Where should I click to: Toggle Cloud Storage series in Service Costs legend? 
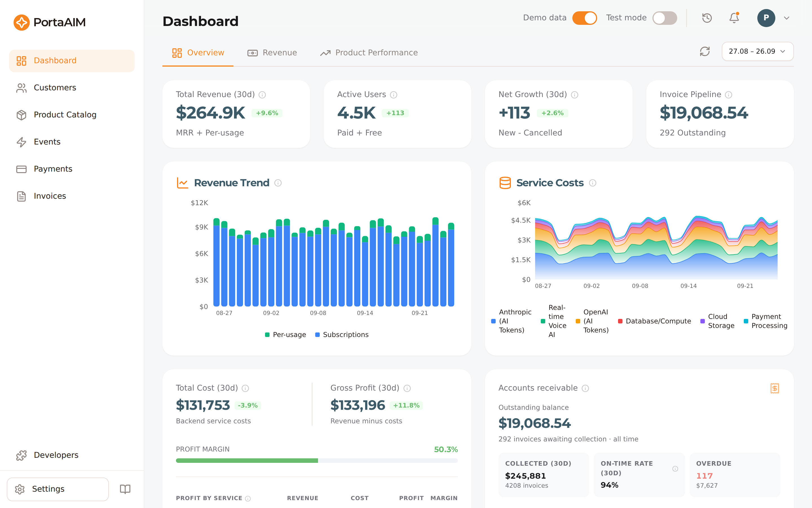(x=717, y=321)
